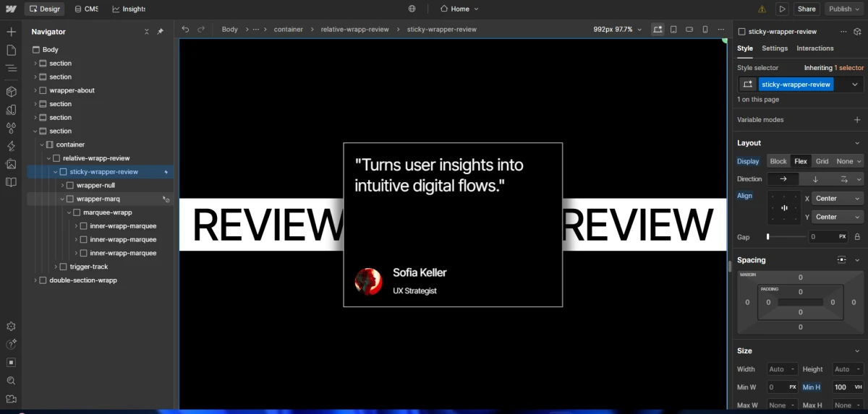Screen dimensions: 868x414
Task: Open the Pages panel icon
Action: [11, 50]
